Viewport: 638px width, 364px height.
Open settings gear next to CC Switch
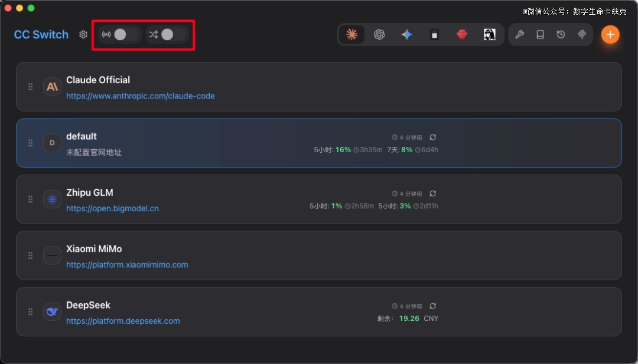point(83,35)
